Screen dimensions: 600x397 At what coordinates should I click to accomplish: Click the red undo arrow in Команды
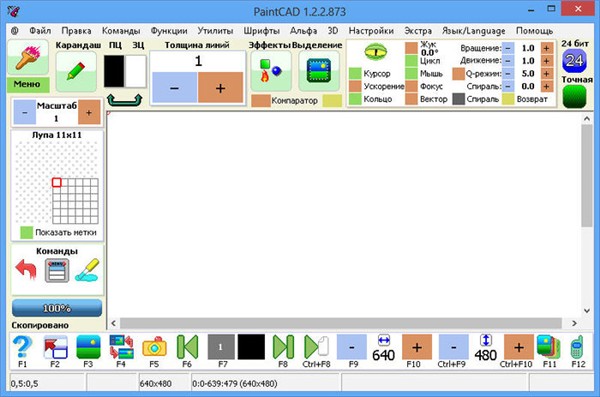26,270
